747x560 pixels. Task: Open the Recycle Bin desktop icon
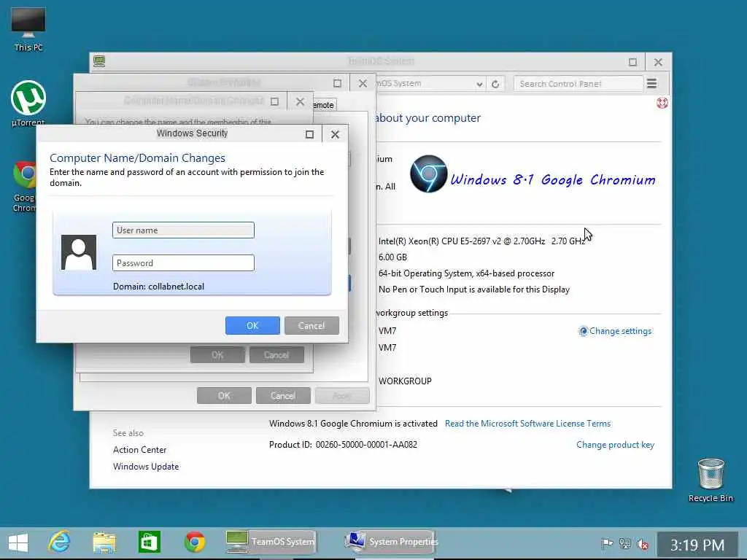point(711,480)
